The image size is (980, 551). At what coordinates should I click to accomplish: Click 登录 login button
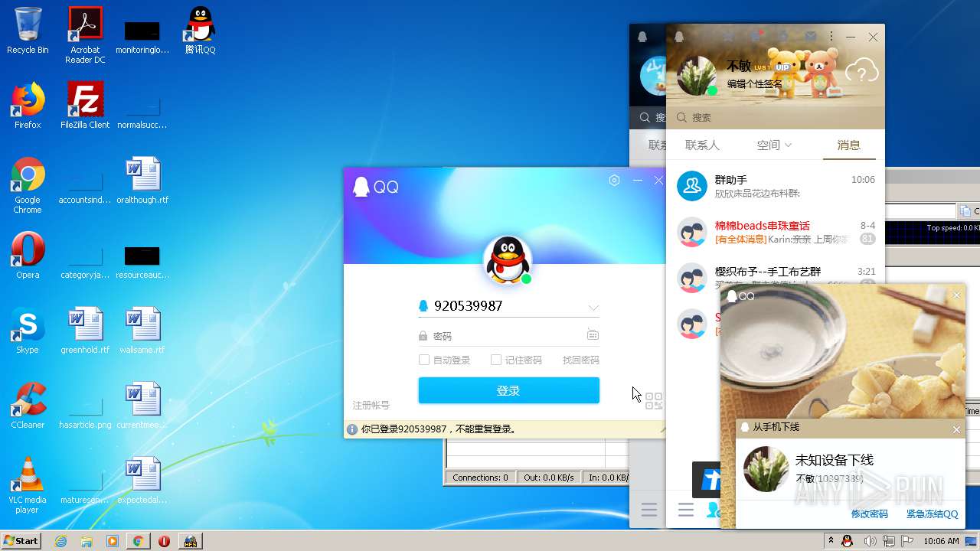coord(508,390)
